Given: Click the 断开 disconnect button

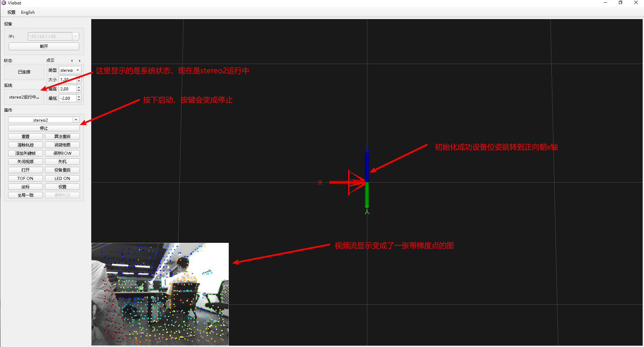Looking at the screenshot, I should pos(44,46).
